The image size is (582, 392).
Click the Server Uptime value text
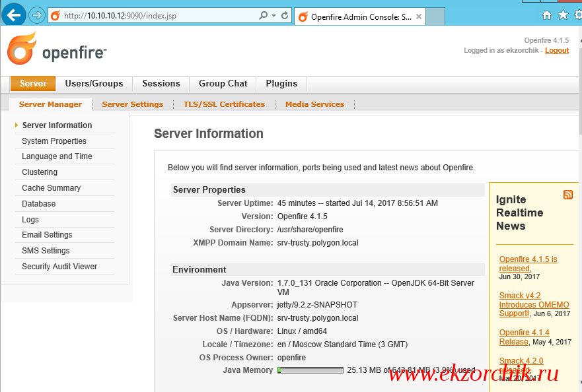[x=357, y=203]
